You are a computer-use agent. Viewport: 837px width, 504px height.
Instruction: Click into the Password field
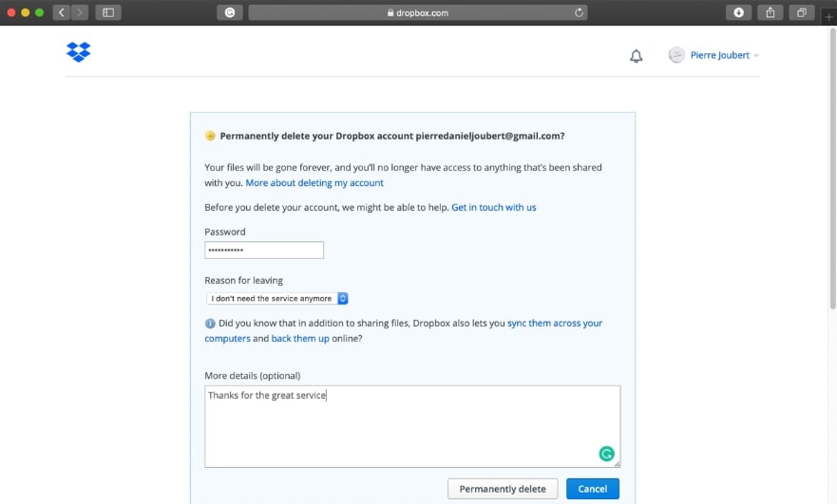(x=264, y=250)
